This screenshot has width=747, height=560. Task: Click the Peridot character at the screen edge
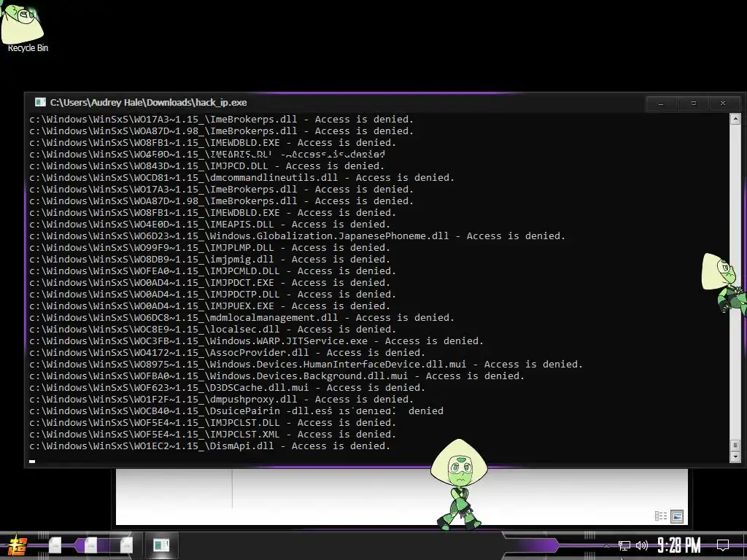click(x=724, y=284)
